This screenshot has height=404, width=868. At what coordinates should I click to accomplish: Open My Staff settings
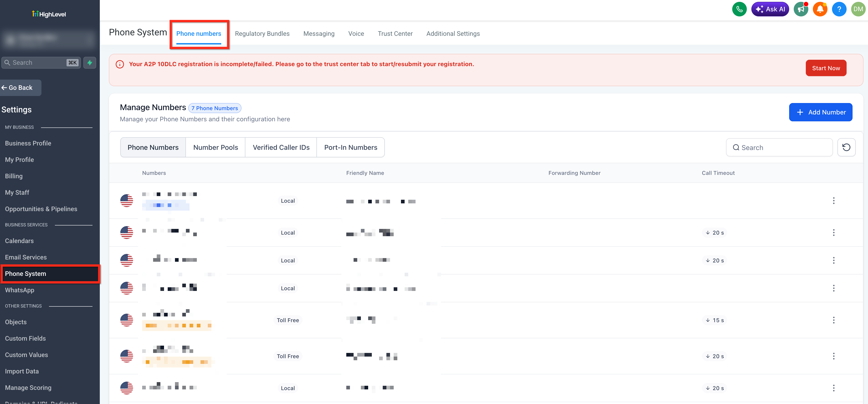pyautogui.click(x=17, y=193)
